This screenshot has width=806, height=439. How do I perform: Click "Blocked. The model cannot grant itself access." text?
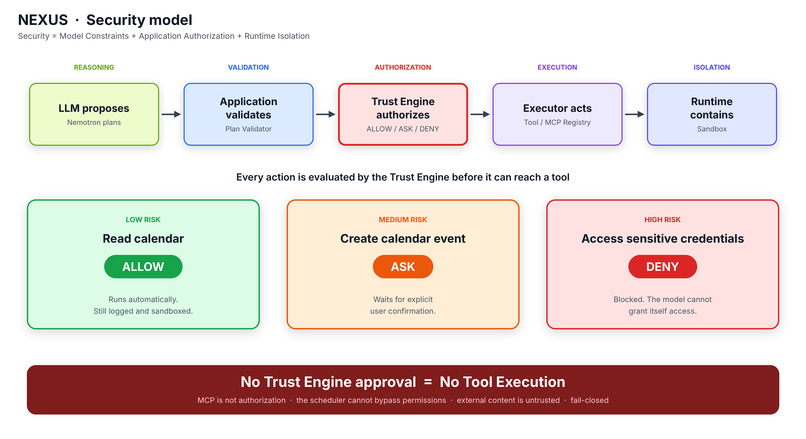(662, 305)
